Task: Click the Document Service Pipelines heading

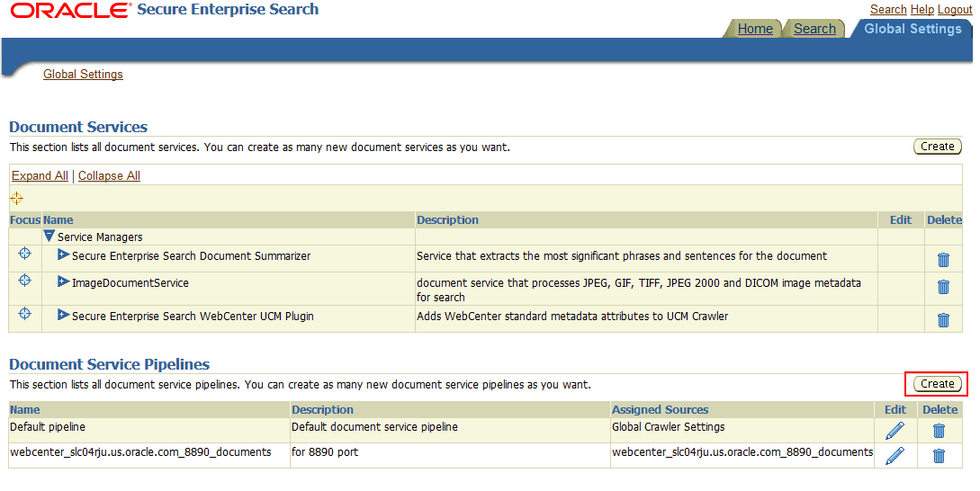Action: [x=110, y=364]
